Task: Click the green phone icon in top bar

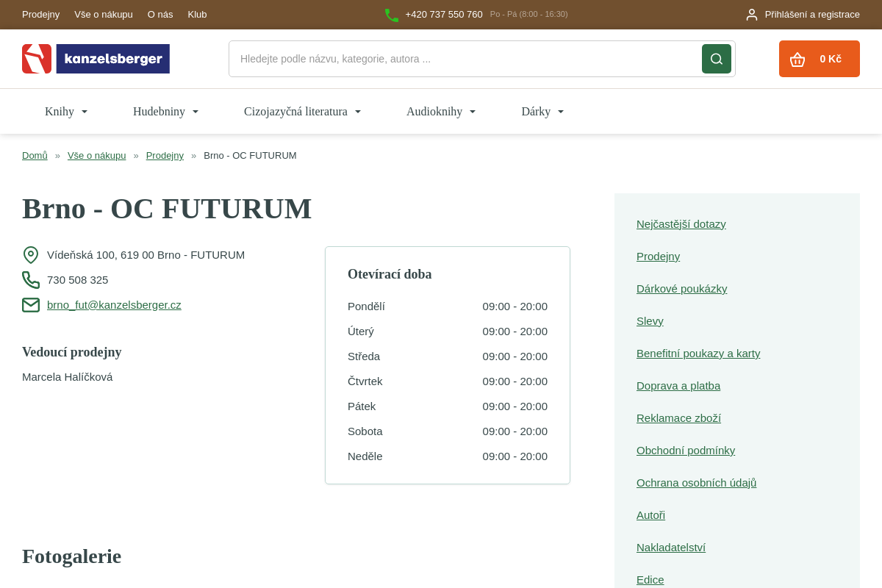Action: pos(392,15)
